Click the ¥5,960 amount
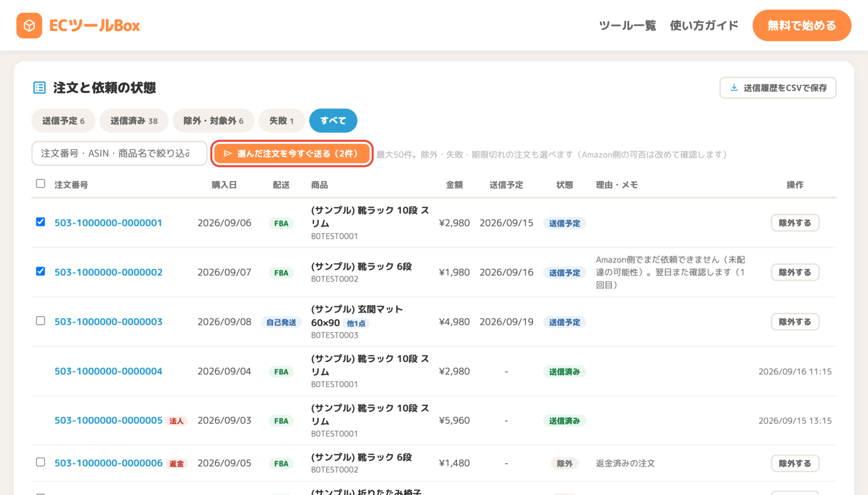 (x=454, y=420)
